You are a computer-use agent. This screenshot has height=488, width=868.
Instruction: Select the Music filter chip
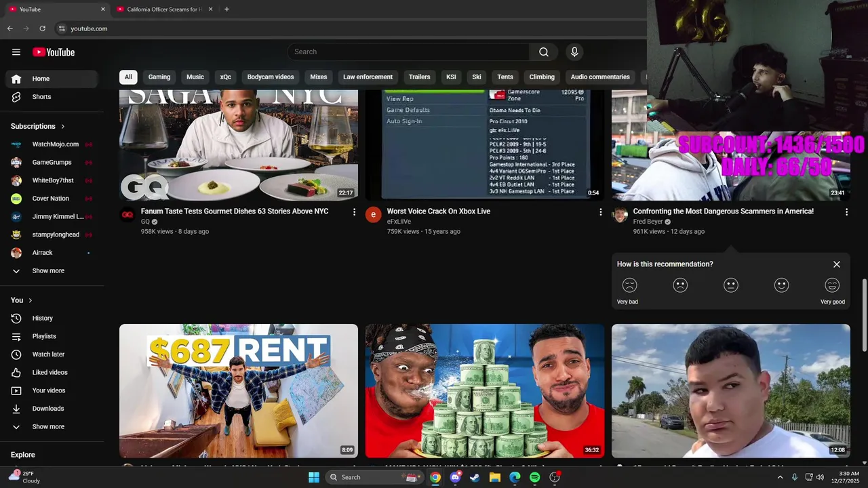click(195, 77)
